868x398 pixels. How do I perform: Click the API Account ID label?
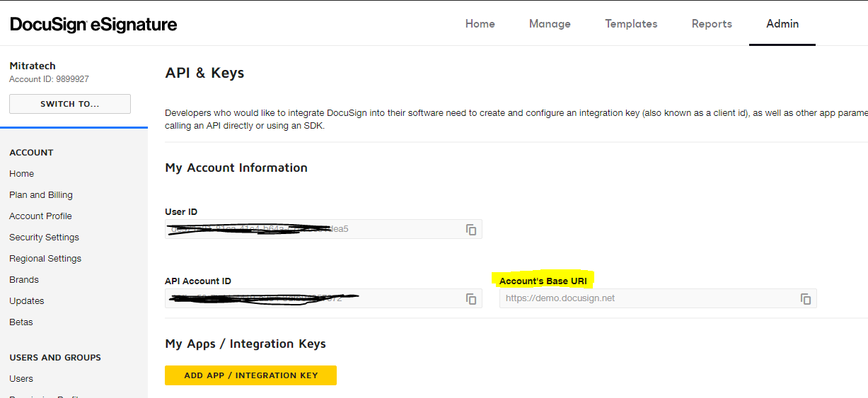click(198, 281)
